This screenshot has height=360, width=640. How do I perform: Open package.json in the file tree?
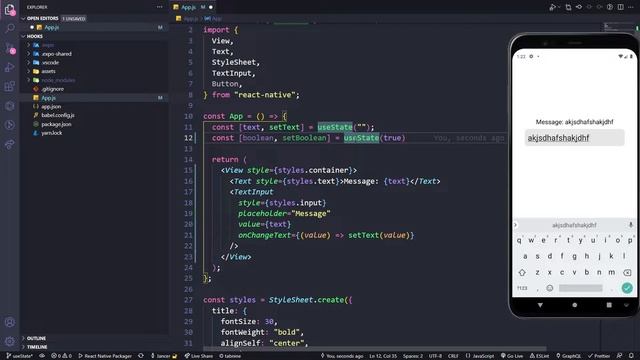[x=94, y=124]
